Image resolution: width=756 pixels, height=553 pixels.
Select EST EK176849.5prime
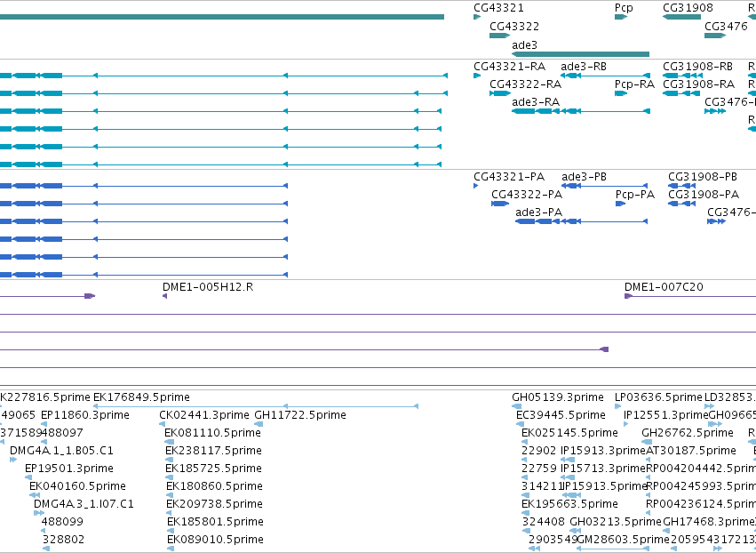[141, 397]
